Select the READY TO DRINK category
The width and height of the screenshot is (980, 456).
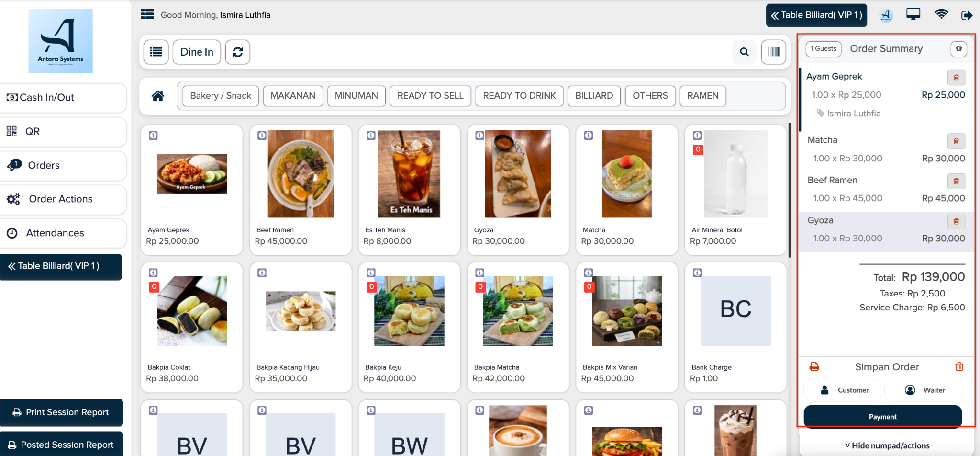coord(519,96)
